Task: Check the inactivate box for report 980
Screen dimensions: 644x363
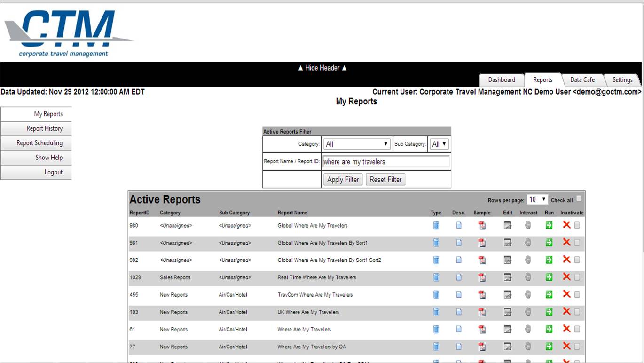Action: point(577,225)
